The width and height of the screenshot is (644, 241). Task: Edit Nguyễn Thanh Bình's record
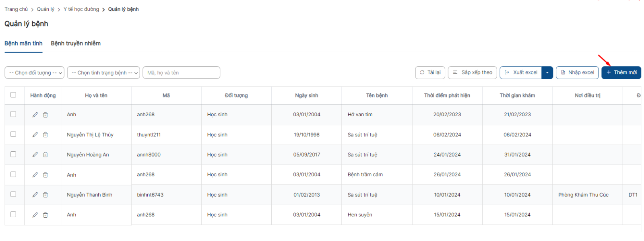pyautogui.click(x=35, y=195)
